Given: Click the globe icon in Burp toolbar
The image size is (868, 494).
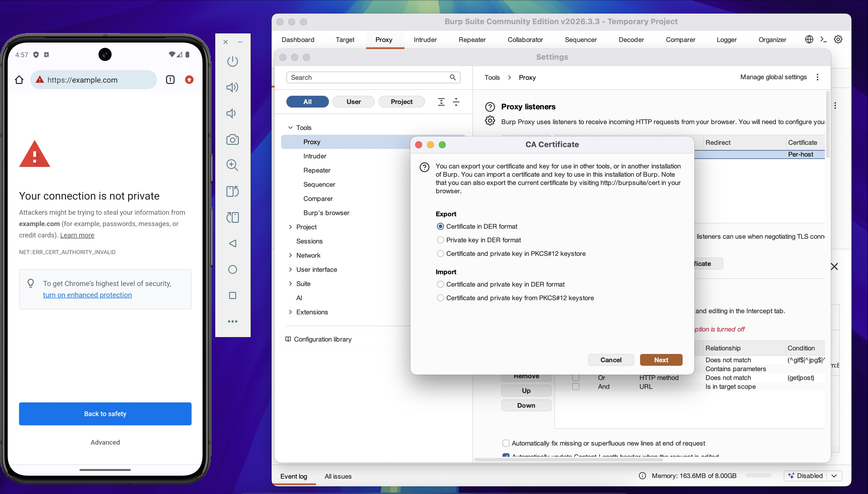Looking at the screenshot, I should (809, 39).
